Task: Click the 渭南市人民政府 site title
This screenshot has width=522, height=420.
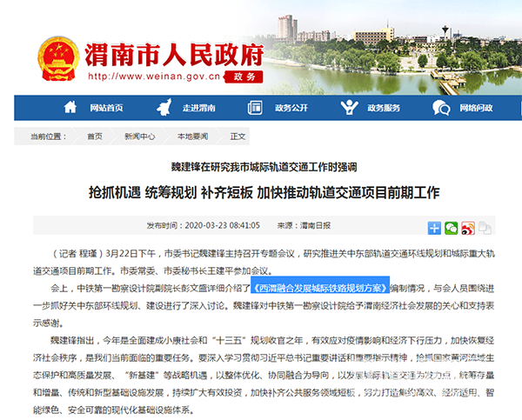Action: click(x=174, y=54)
